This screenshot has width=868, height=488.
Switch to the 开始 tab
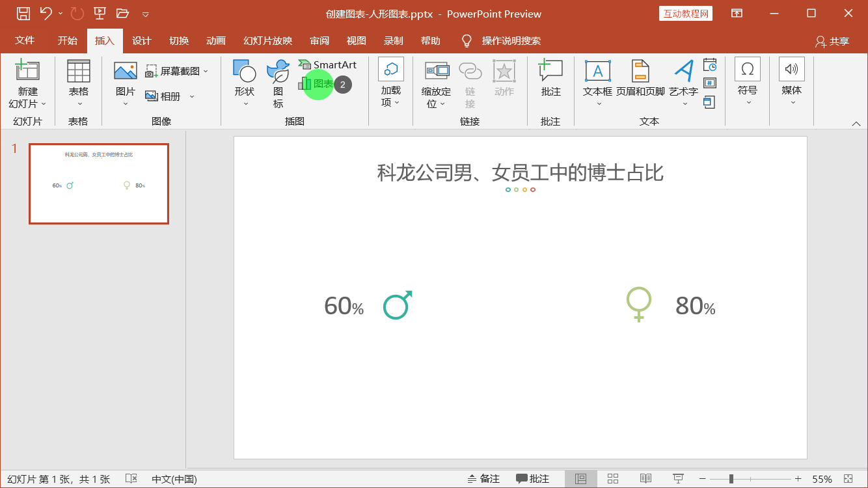coord(67,40)
